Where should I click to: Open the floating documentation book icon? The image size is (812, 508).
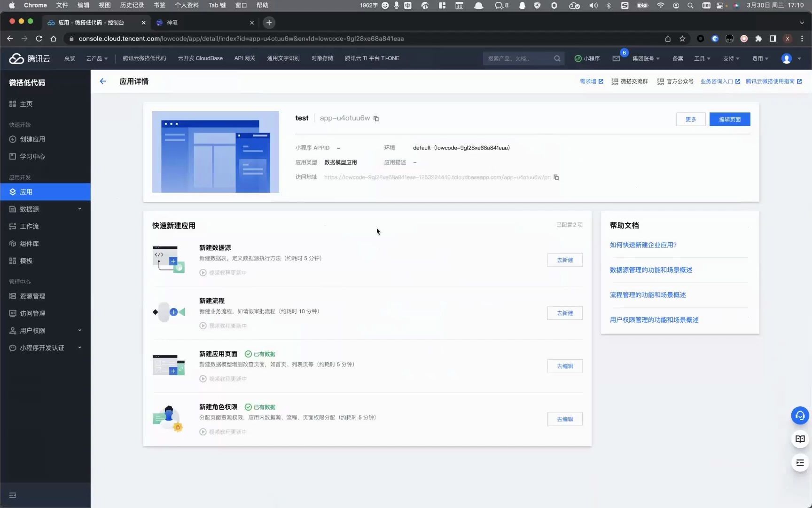tap(800, 439)
